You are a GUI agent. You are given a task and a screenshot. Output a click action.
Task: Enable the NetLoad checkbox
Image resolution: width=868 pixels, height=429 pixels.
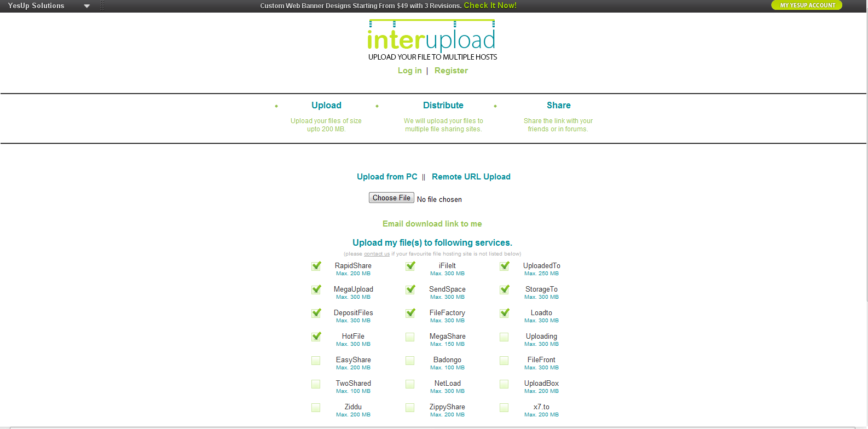[x=410, y=384]
